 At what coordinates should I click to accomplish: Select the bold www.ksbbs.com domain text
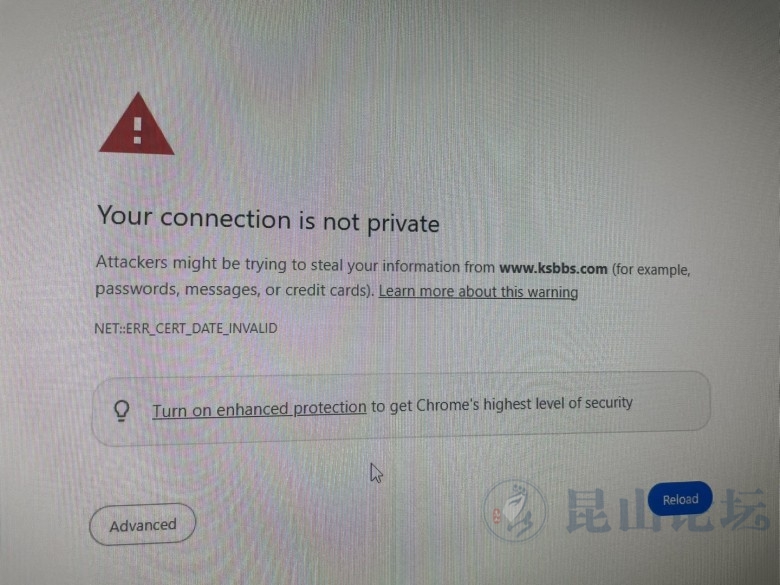coord(553,269)
